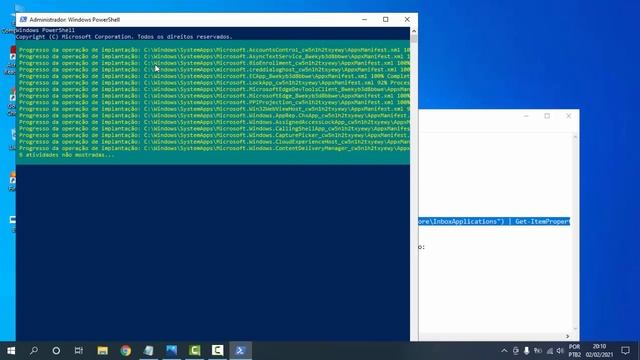The height and width of the screenshot is (360, 640).
Task: Launch Cortana from the taskbar
Action: (x=56, y=351)
